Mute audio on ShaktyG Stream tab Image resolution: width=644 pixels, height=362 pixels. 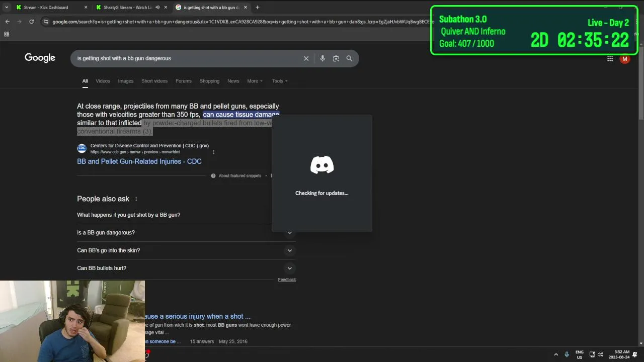coord(157,8)
